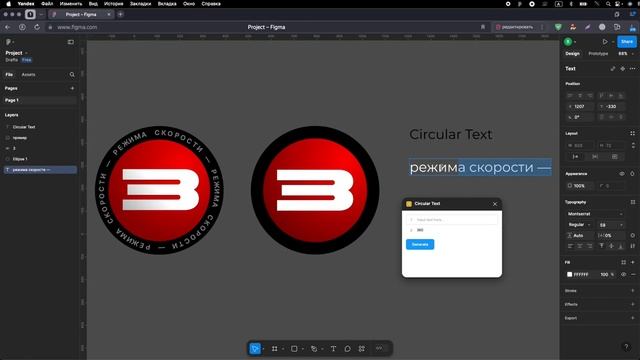Click Generate in Circular Text plugin
The width and height of the screenshot is (640, 360).
[x=420, y=244]
